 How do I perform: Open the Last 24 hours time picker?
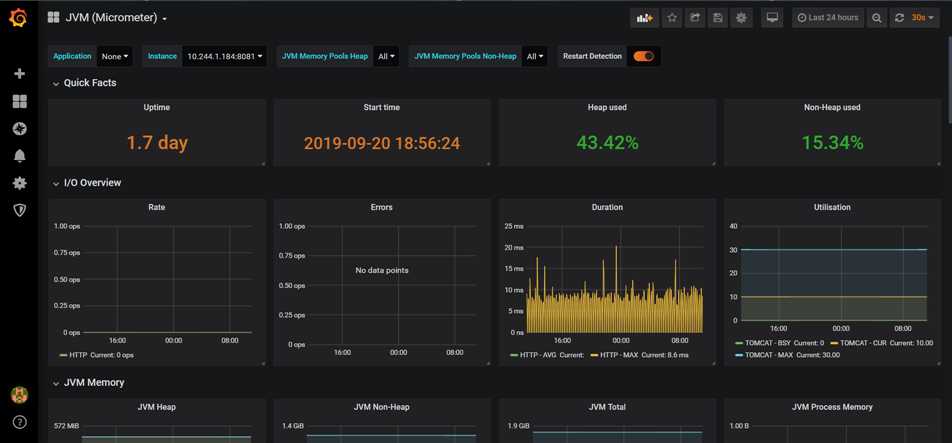828,18
